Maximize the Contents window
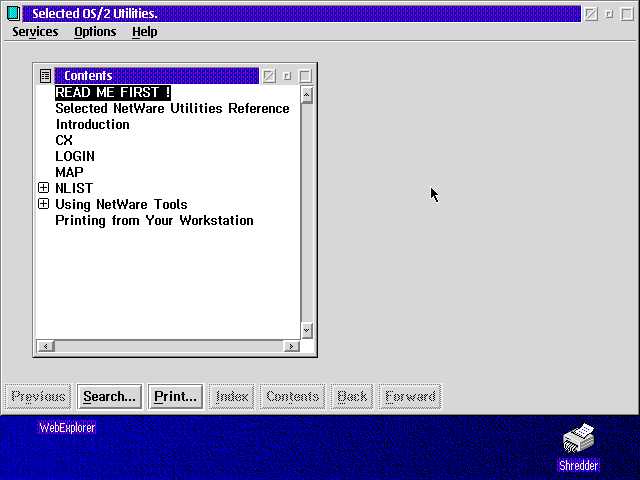The image size is (640, 480). (x=305, y=76)
